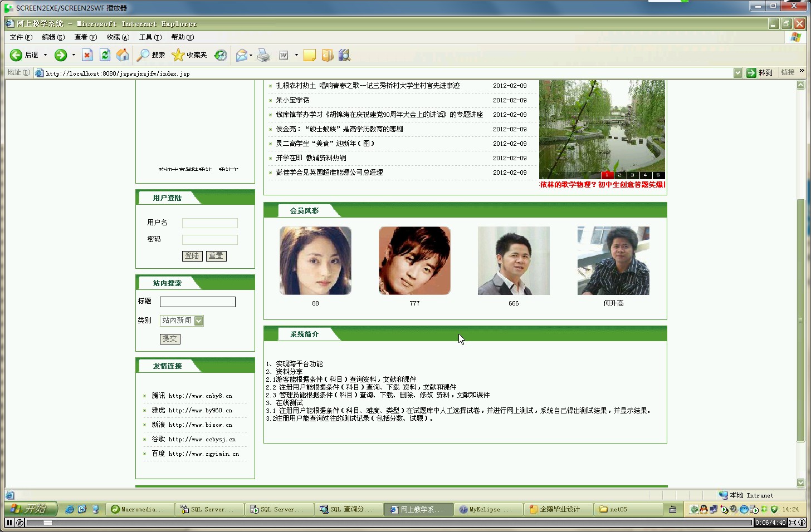
Task: Click the 重置 reset button
Action: (216, 256)
